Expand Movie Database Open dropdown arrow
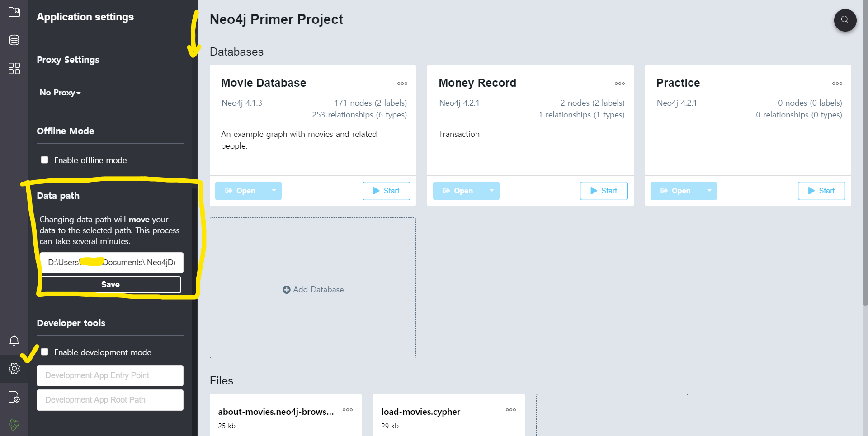This screenshot has height=436, width=868. (274, 191)
